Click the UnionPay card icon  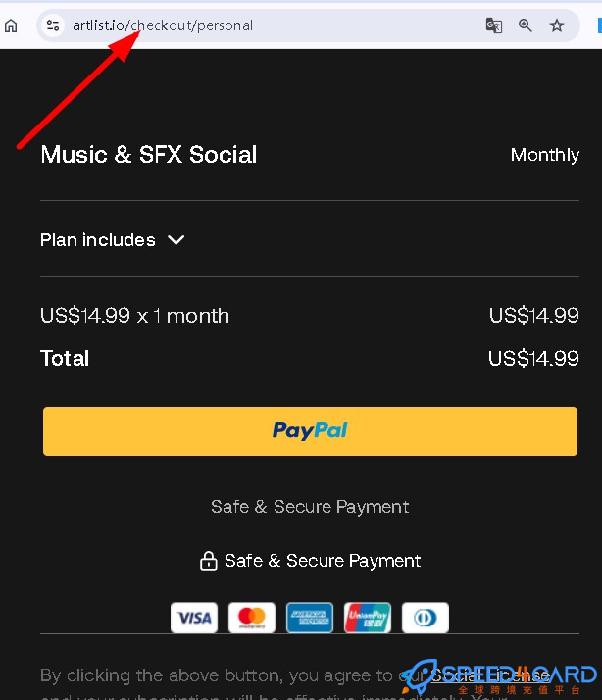click(368, 618)
